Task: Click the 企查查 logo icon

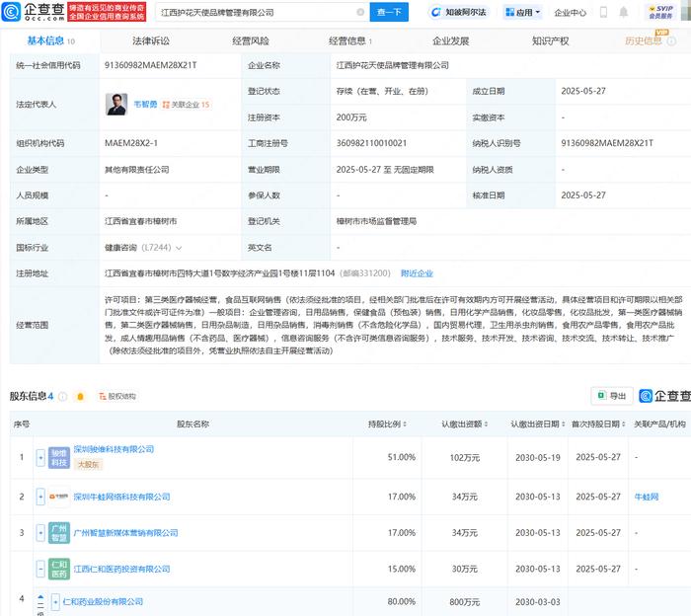Action: (x=11, y=12)
